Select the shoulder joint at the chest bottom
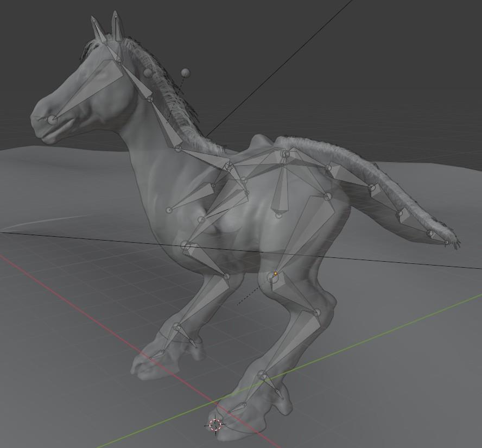The height and width of the screenshot is (448, 482). [x=186, y=246]
